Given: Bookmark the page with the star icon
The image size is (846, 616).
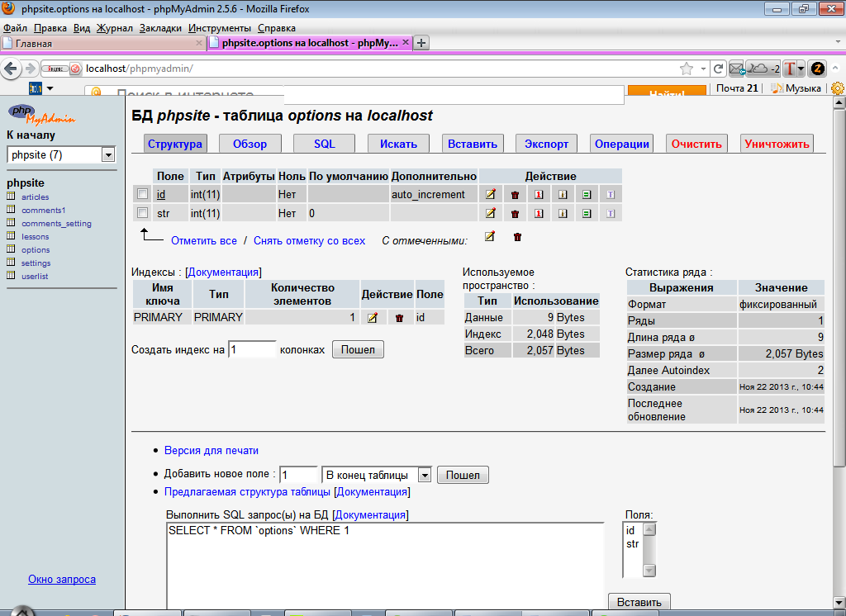Looking at the screenshot, I should (x=687, y=69).
